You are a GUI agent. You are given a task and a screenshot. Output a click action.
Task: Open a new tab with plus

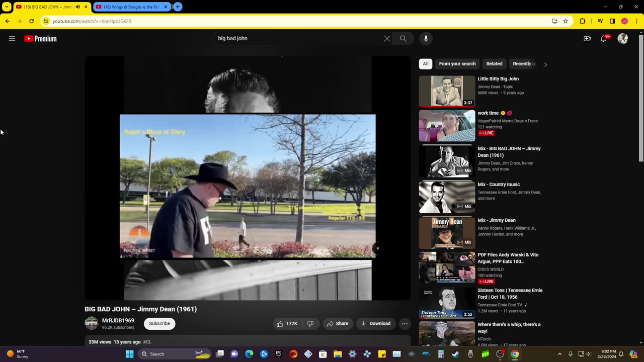[178, 7]
